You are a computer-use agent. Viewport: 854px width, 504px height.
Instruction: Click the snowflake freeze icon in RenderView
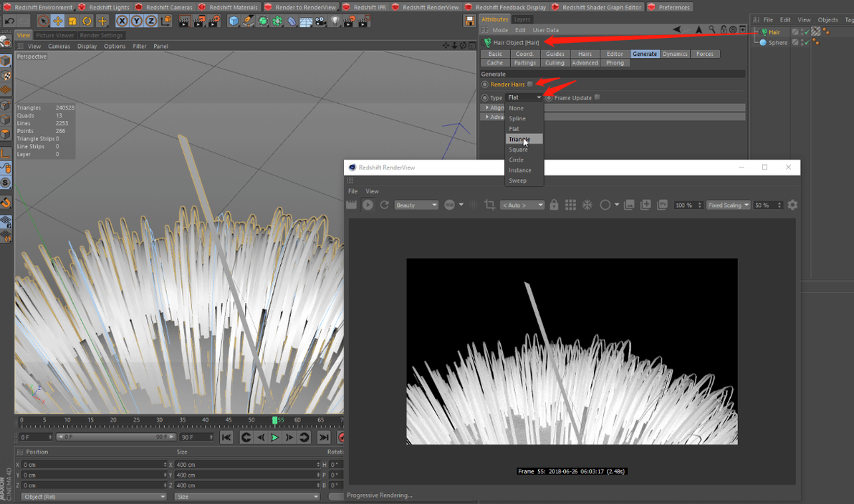[x=587, y=205]
